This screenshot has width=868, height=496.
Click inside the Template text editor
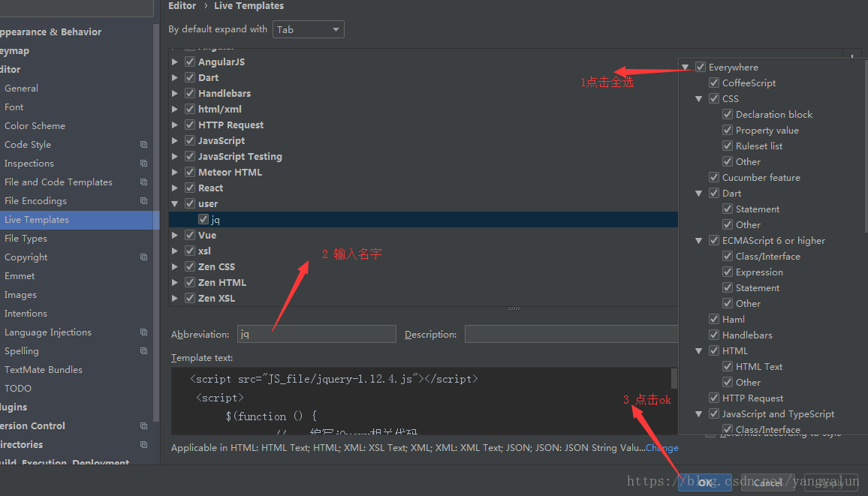[x=420, y=401]
